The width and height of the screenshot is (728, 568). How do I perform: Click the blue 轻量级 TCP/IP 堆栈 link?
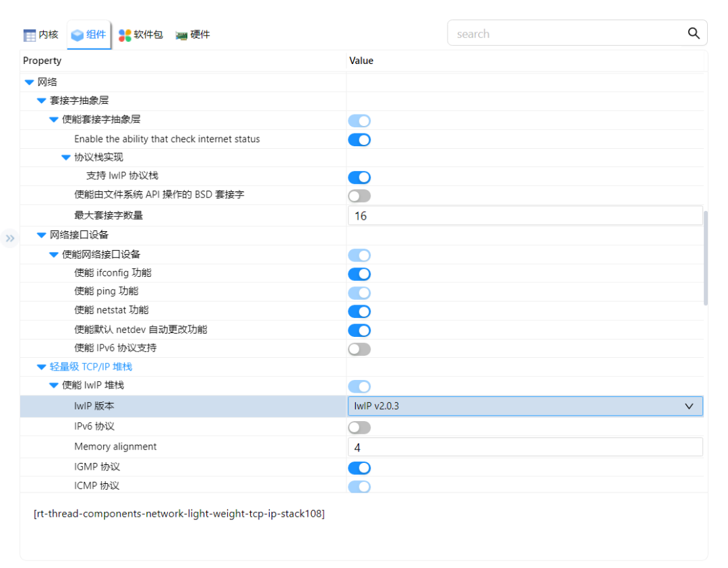tap(93, 368)
